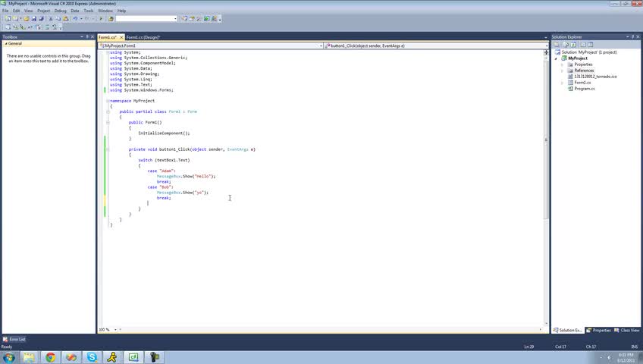Open the Undo history dropdown arrow

(81, 18)
